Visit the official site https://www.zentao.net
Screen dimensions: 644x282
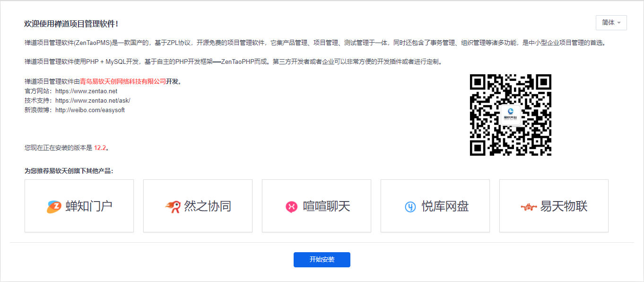pyautogui.click(x=86, y=91)
